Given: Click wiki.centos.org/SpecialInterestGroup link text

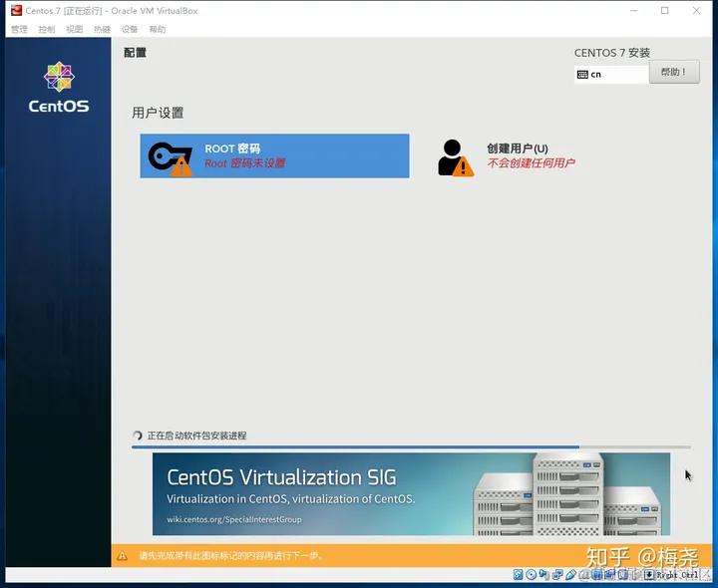Looking at the screenshot, I should click(x=234, y=519).
